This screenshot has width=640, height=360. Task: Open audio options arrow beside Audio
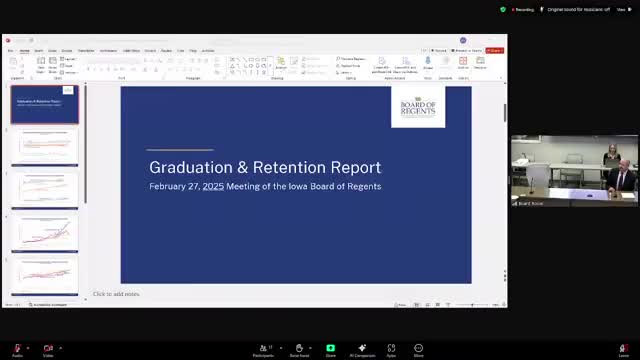click(x=28, y=348)
